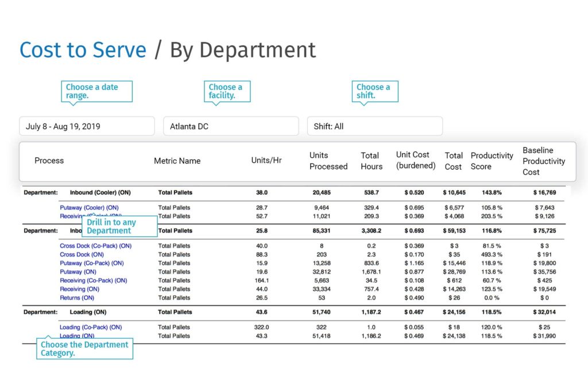This screenshot has height=369, width=588.
Task: Click the Receiving (ON) link
Action: (80, 289)
